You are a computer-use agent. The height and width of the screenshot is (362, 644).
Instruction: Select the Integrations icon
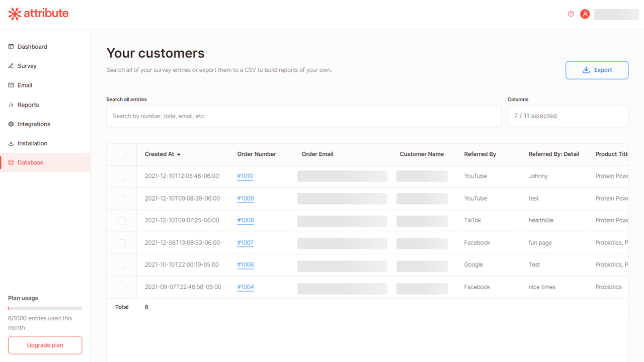tap(11, 124)
